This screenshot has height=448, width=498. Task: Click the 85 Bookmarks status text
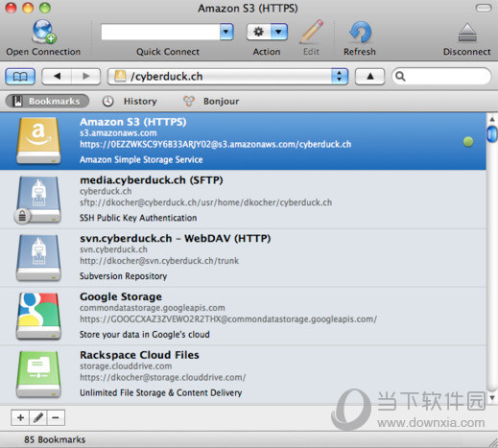(55, 439)
